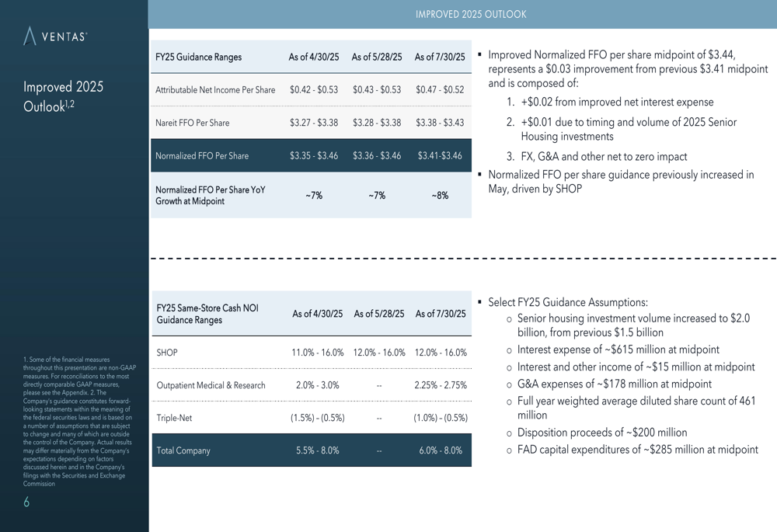Click the '11.0% - 16.0%' SHOP cell
This screenshot has height=532, width=777.
[317, 353]
